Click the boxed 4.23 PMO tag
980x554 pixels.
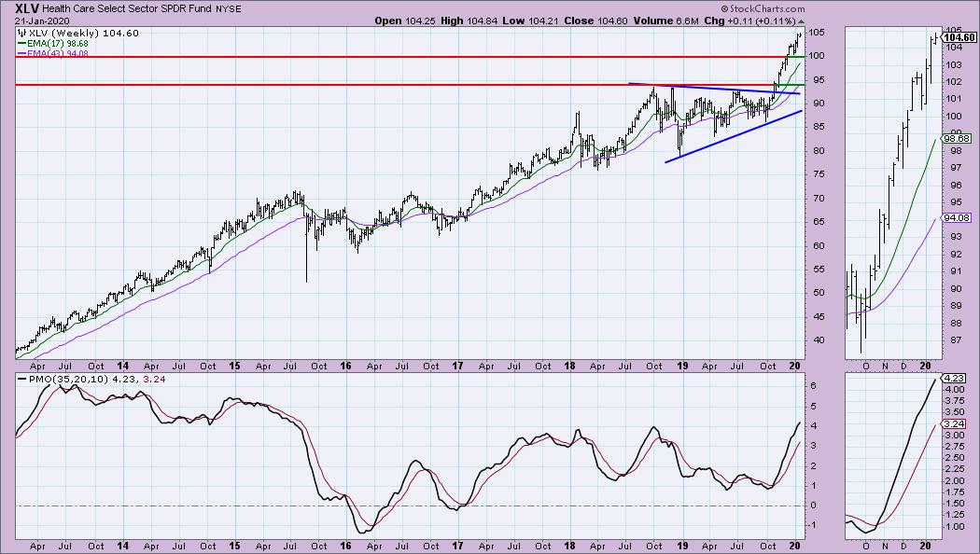954,379
